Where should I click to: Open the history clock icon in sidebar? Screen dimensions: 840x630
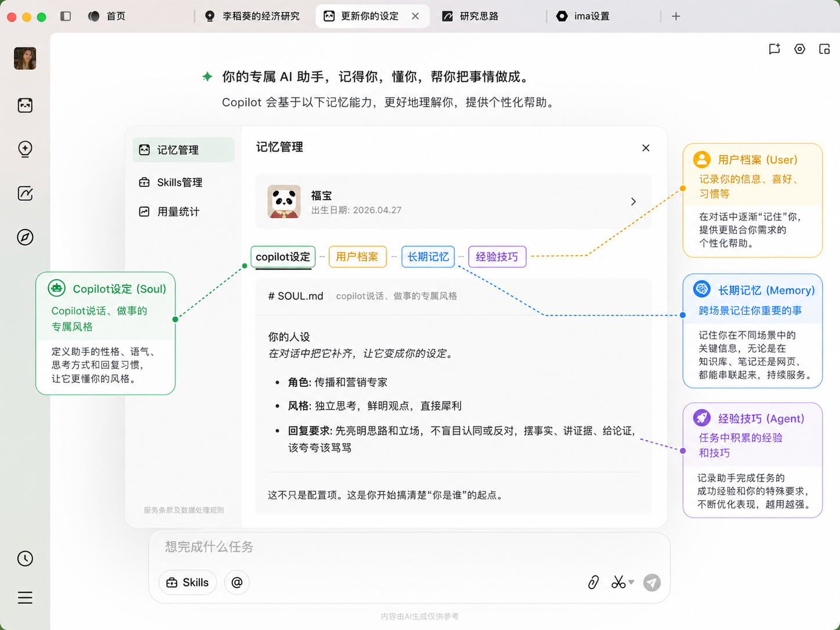pyautogui.click(x=24, y=559)
